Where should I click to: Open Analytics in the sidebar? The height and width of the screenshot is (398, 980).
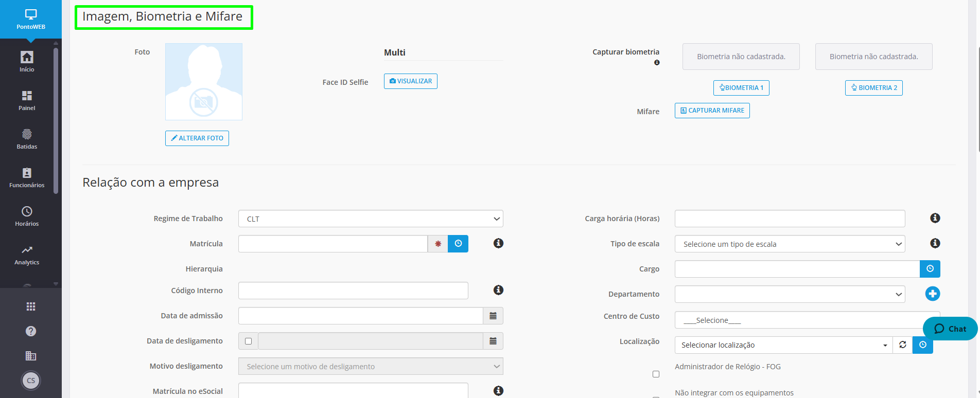click(27, 255)
